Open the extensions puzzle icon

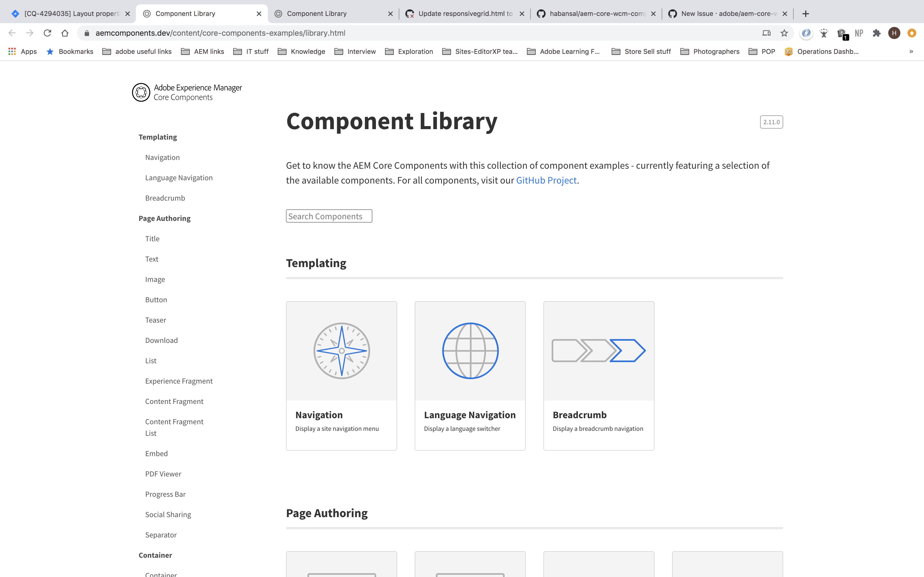point(876,33)
